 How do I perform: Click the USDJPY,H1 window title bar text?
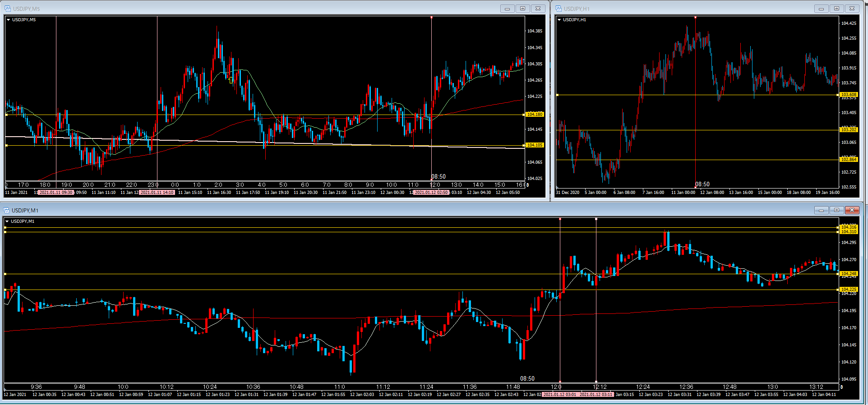pos(577,9)
